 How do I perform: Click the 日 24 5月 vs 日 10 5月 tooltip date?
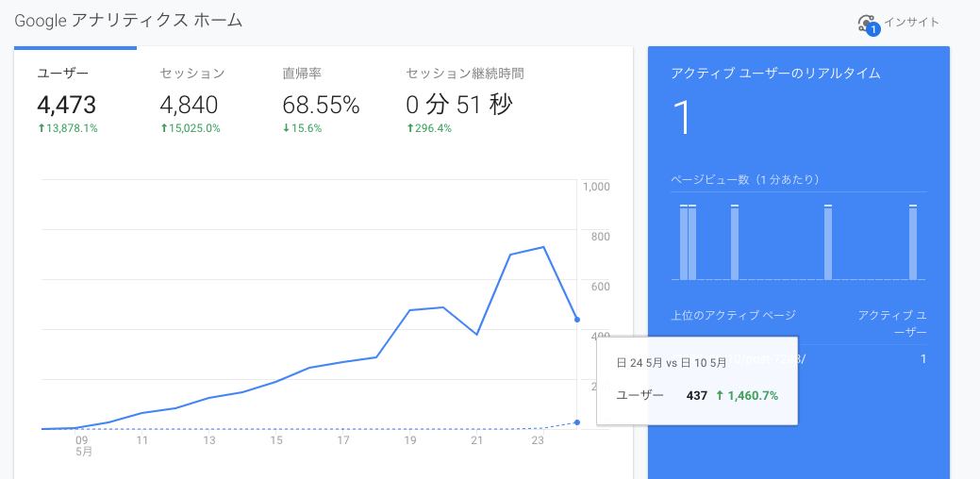coord(672,363)
